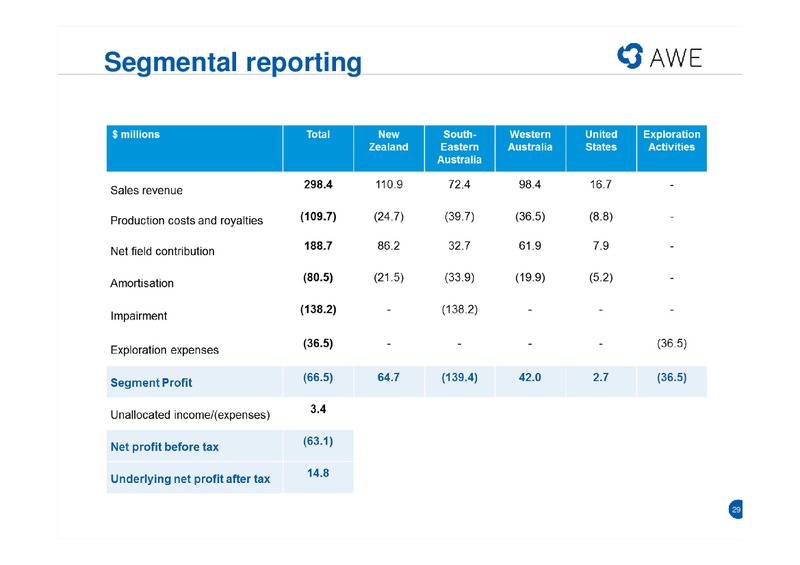Click unallocated income value 3.4

pyautogui.click(x=318, y=409)
